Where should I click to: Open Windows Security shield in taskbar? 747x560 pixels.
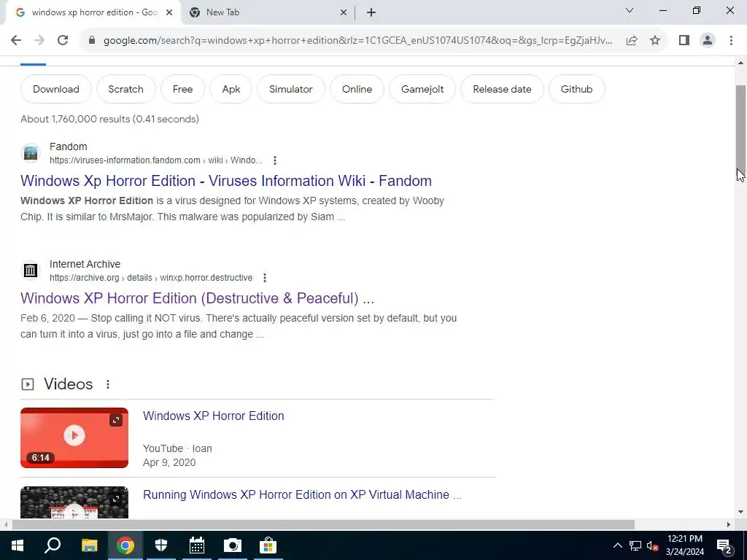click(161, 545)
